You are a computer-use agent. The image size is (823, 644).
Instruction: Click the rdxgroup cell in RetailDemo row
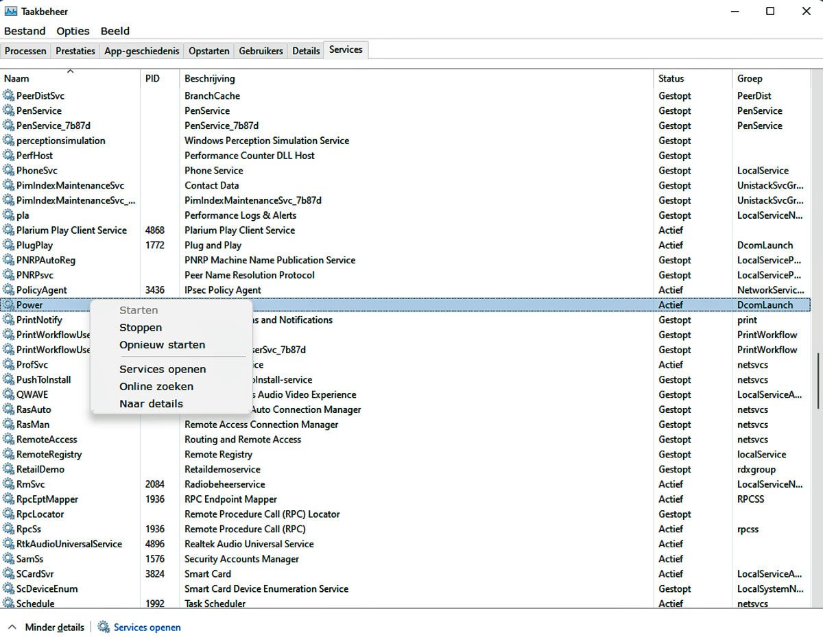(x=756, y=470)
